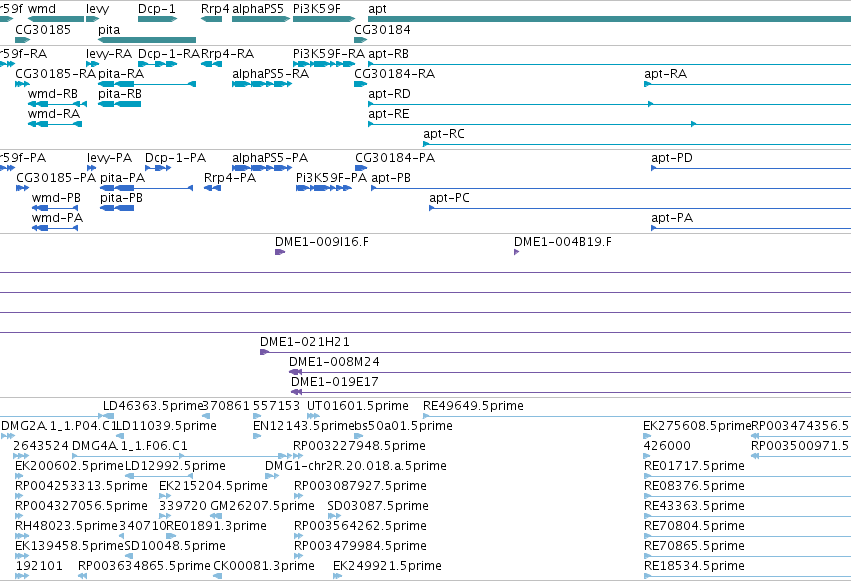The height and width of the screenshot is (581, 851).
Task: Select RE49649.5prime EST label
Action: tap(473, 406)
